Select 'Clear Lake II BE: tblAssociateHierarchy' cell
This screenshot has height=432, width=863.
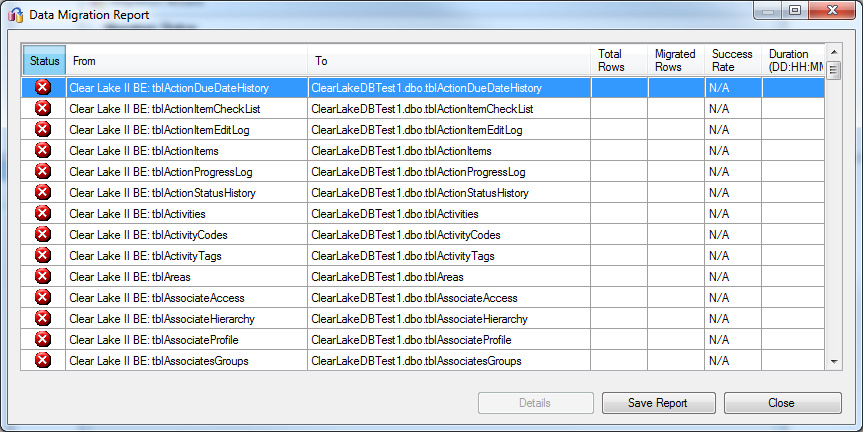pyautogui.click(x=187, y=318)
